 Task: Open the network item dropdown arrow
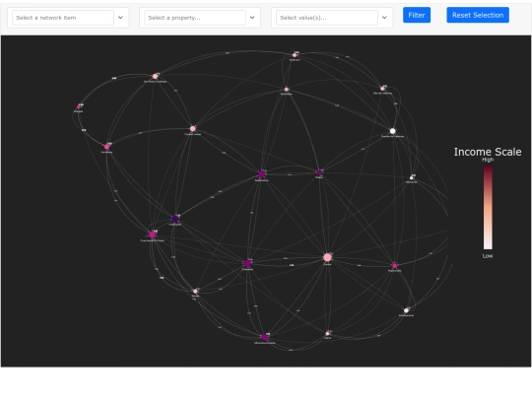tap(120, 18)
